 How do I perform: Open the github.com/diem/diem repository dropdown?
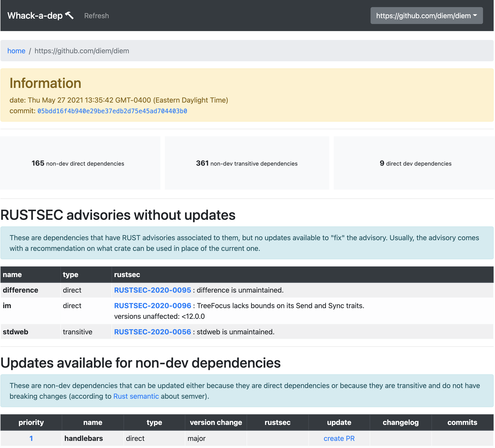[x=426, y=16]
